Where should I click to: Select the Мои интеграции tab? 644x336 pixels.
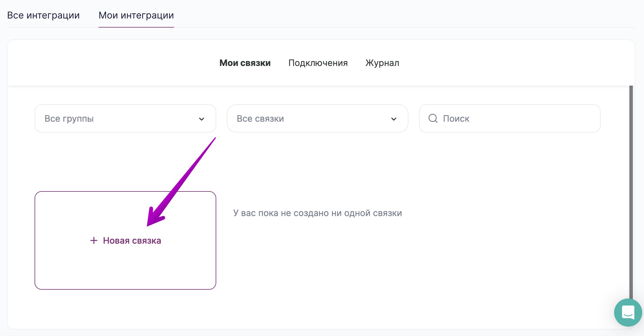[x=136, y=15]
